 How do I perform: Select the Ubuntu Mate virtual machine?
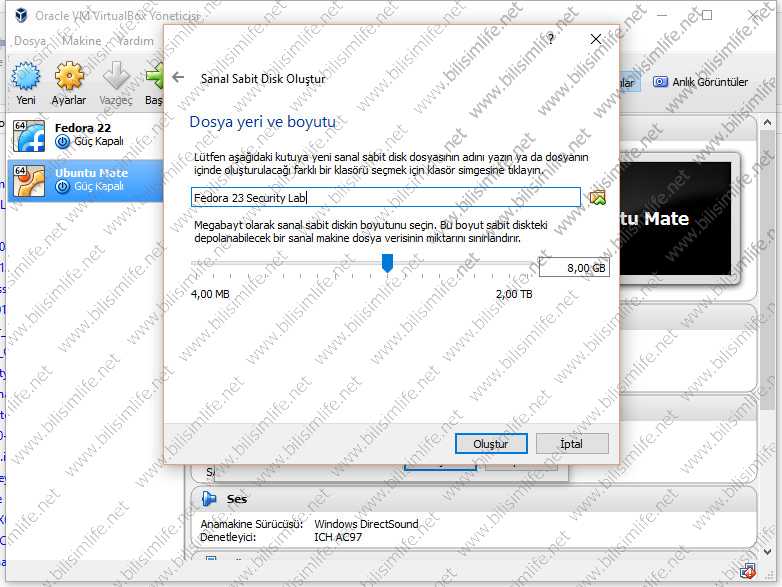pyautogui.click(x=85, y=180)
